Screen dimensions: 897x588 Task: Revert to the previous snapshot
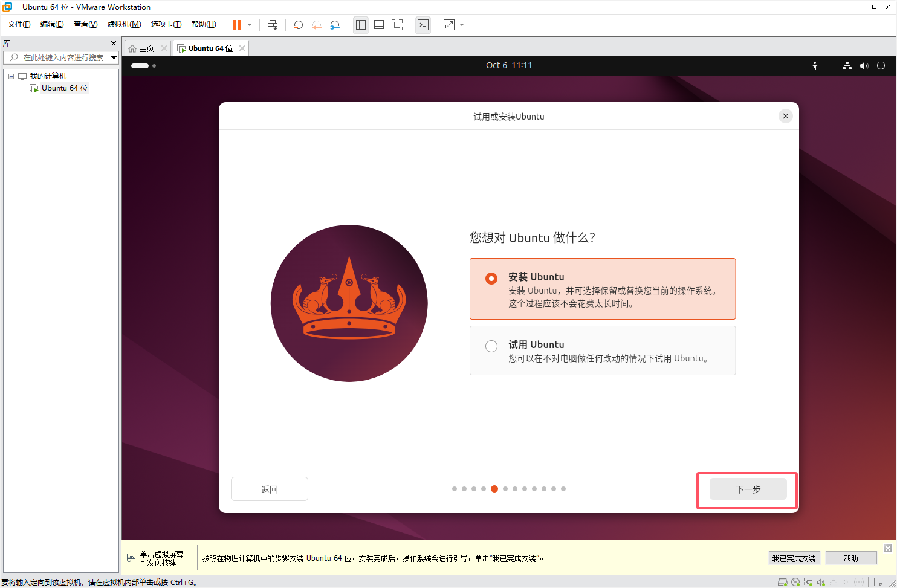(317, 25)
